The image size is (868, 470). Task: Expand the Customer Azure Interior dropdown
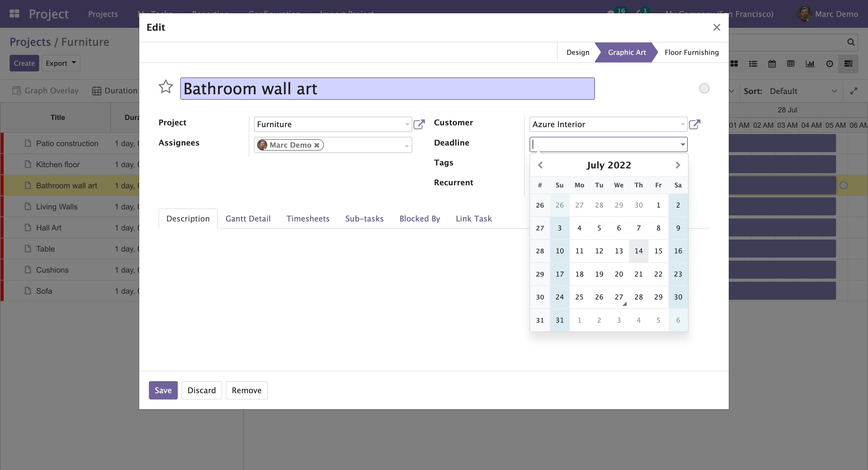(x=682, y=124)
